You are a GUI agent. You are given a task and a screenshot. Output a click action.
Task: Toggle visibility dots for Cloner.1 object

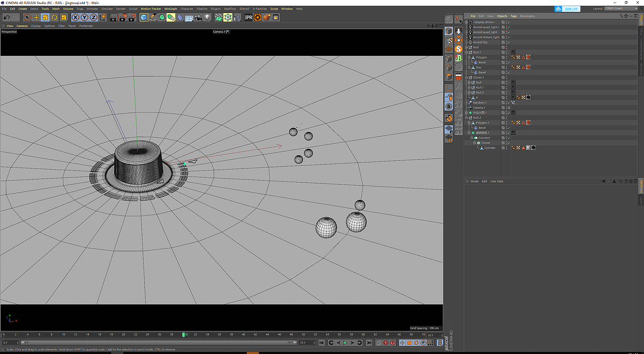pyautogui.click(x=506, y=77)
